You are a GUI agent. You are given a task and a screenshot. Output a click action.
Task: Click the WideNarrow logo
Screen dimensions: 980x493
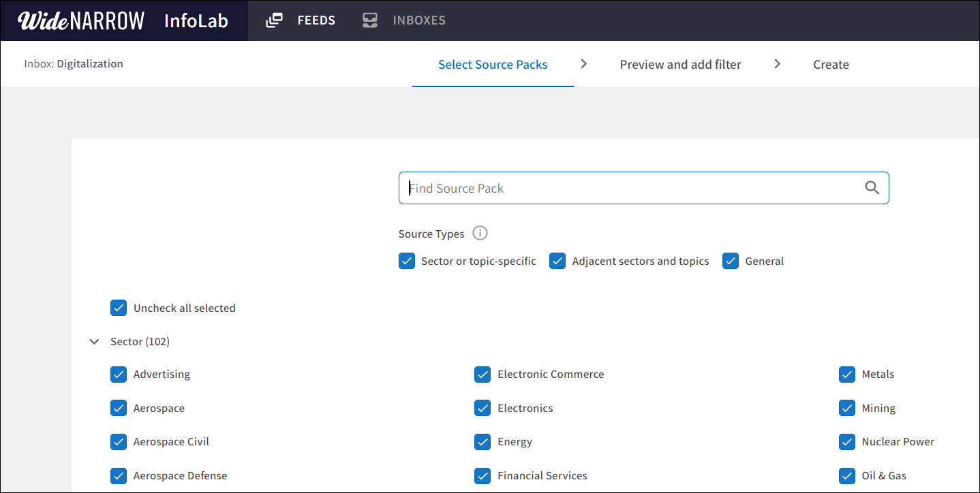[x=80, y=20]
